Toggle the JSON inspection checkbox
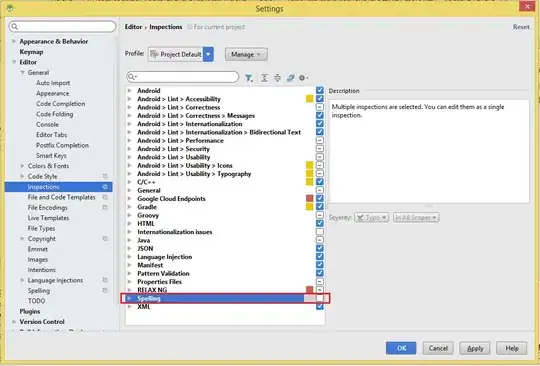The image size is (540, 366). (320, 248)
